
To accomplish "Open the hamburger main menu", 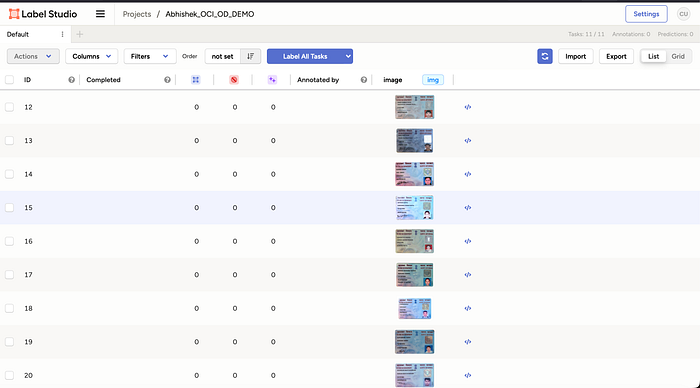I will pos(100,14).
